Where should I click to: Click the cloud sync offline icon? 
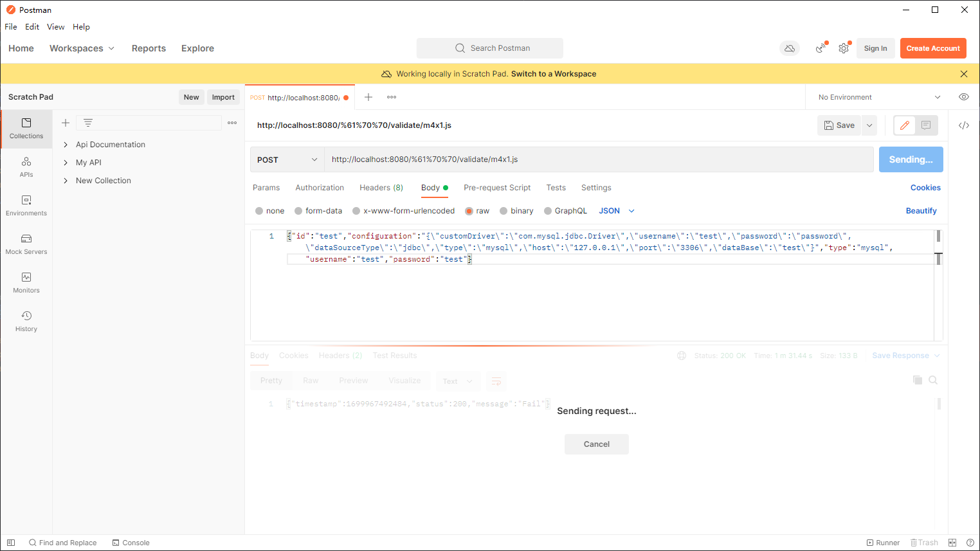point(790,48)
